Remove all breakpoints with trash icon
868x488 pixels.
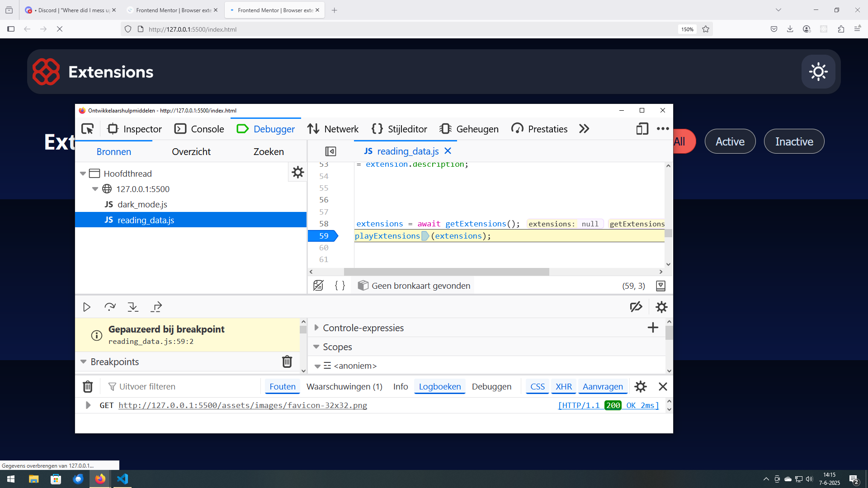tap(287, 361)
